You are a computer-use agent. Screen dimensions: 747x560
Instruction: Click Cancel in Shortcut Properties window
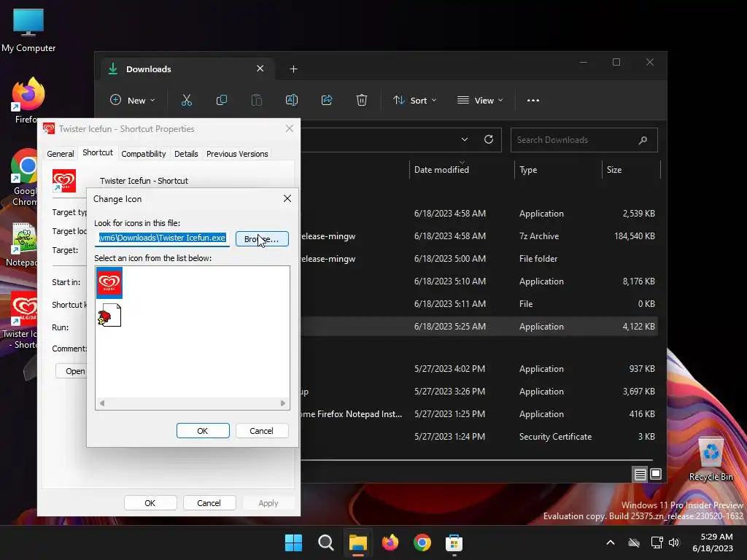tap(209, 503)
